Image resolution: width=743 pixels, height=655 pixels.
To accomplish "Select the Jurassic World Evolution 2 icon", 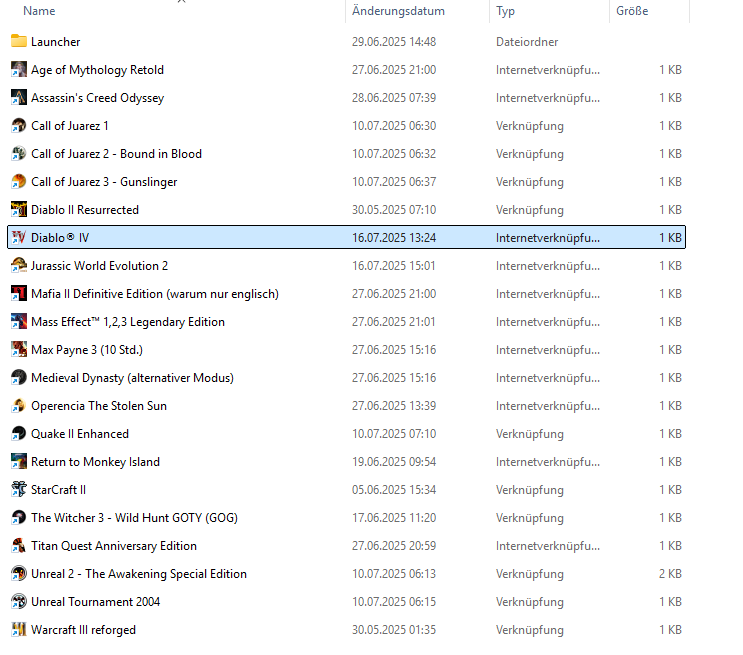I will tap(18, 265).
